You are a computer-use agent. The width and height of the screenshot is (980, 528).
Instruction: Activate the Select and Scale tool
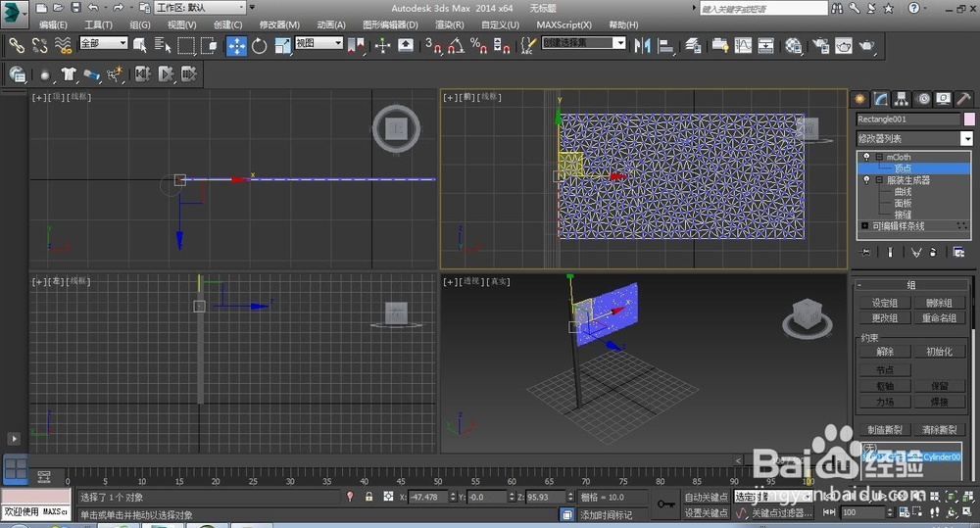[x=282, y=45]
